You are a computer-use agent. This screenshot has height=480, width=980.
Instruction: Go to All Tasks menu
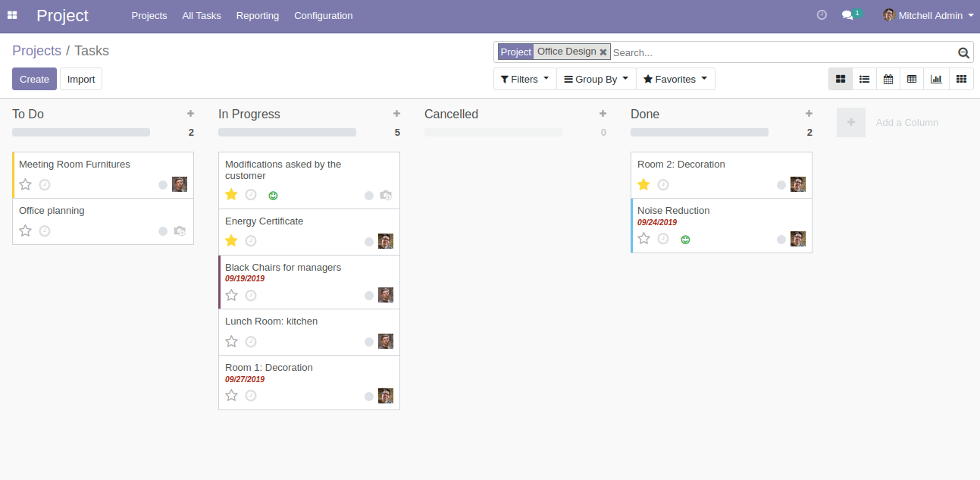202,15
